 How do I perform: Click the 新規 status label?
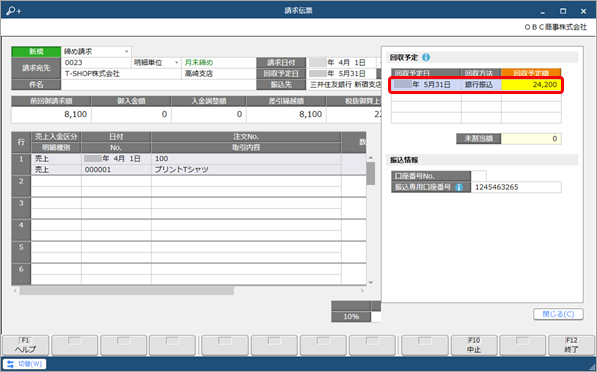[x=36, y=51]
